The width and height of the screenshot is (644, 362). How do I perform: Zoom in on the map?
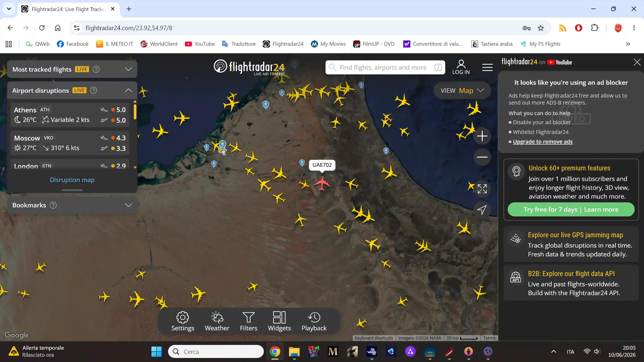(482, 136)
